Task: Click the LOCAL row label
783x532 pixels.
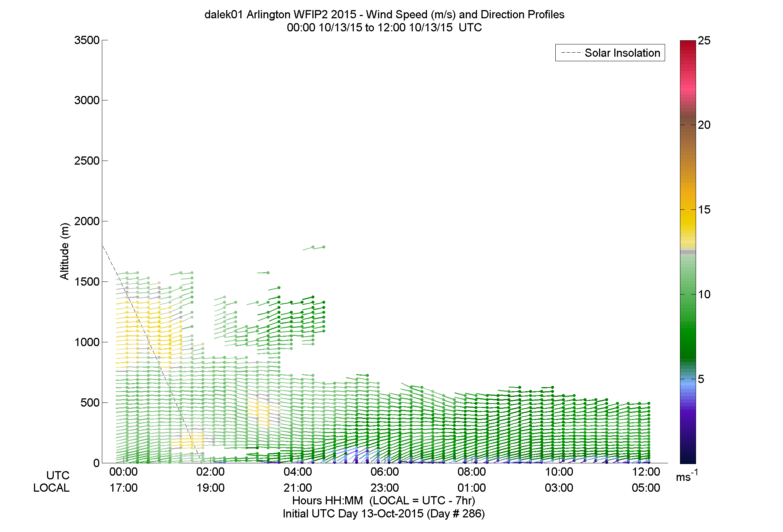Action: tap(51, 488)
